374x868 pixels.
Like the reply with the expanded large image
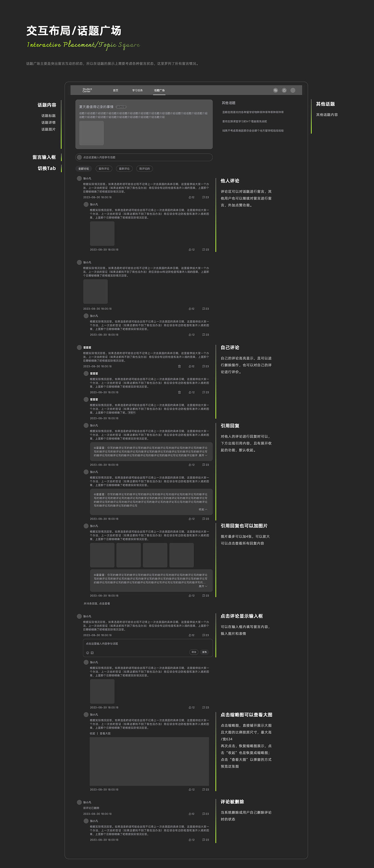coord(192,790)
